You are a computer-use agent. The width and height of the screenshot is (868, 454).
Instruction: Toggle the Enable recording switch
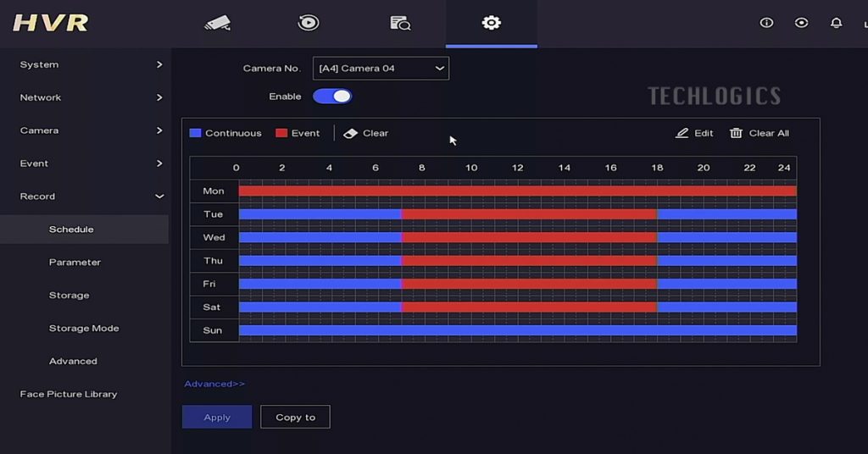tap(332, 97)
